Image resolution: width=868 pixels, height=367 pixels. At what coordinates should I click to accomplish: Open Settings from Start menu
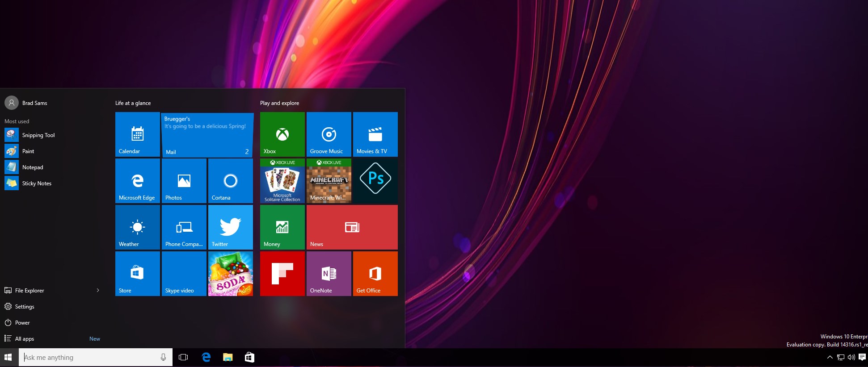click(x=25, y=307)
